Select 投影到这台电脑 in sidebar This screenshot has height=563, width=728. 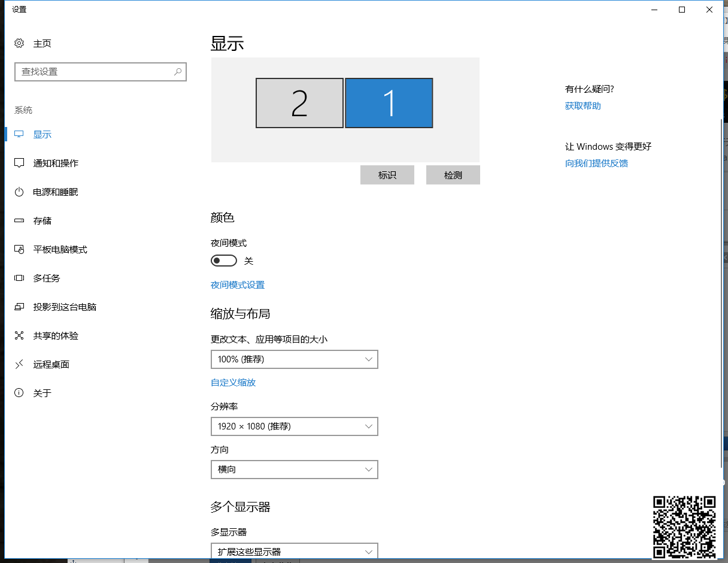coord(66,307)
